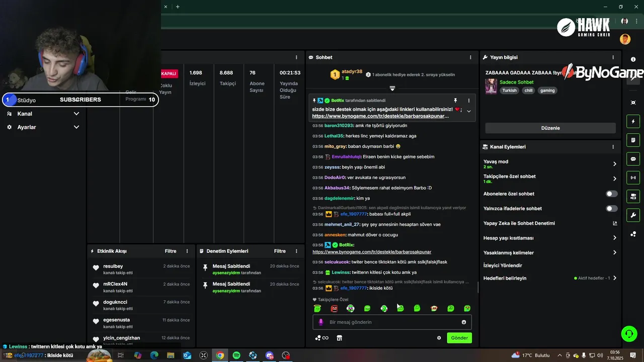
Task: Expand the pinned message with the chevron
Action: [468, 111]
